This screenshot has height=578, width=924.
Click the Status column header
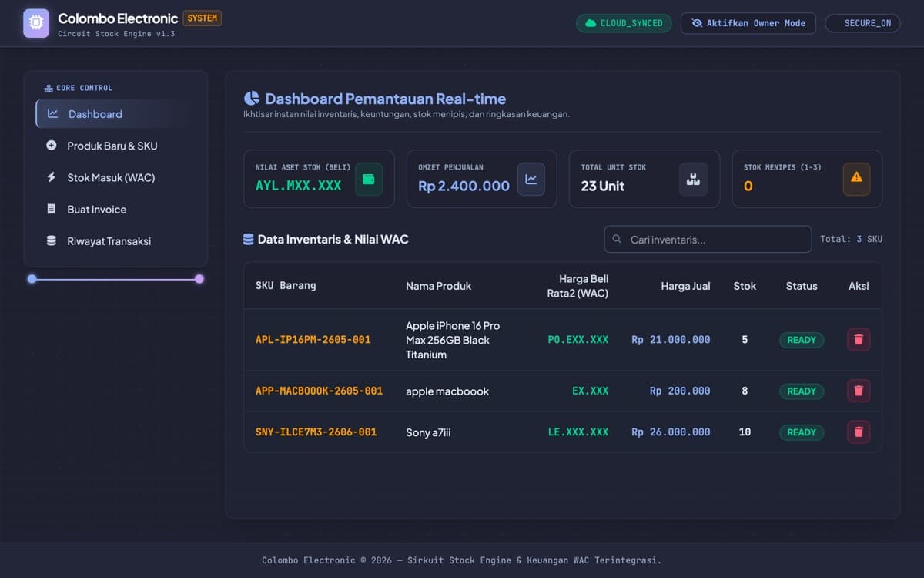tap(802, 286)
